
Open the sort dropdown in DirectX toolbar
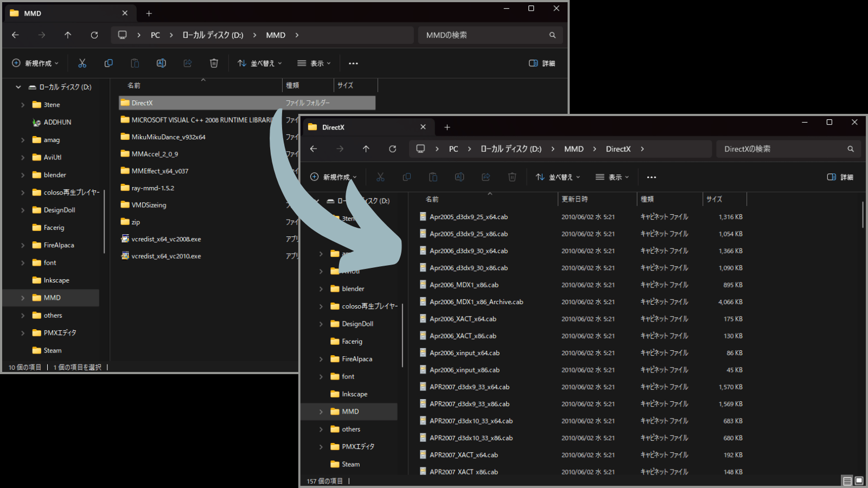click(558, 177)
